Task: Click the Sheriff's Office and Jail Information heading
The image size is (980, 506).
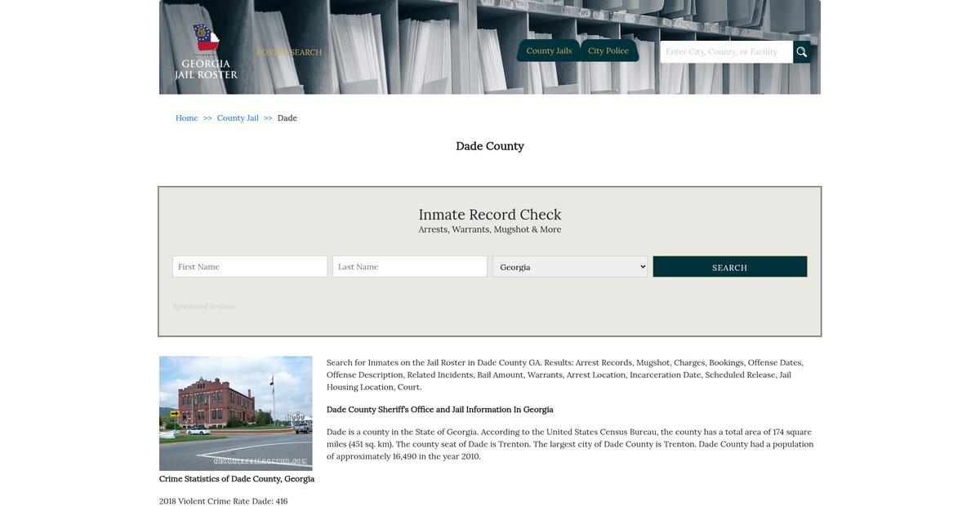Action: [x=439, y=410]
